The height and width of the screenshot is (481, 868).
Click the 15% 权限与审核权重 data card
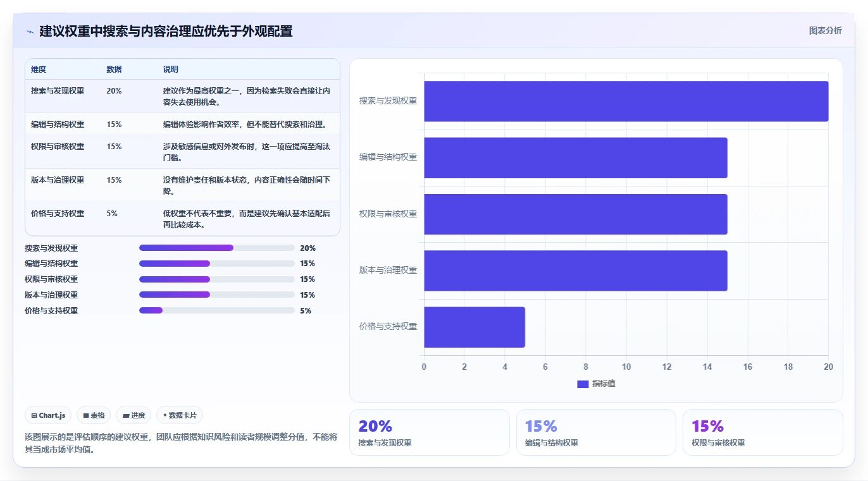pos(762,432)
